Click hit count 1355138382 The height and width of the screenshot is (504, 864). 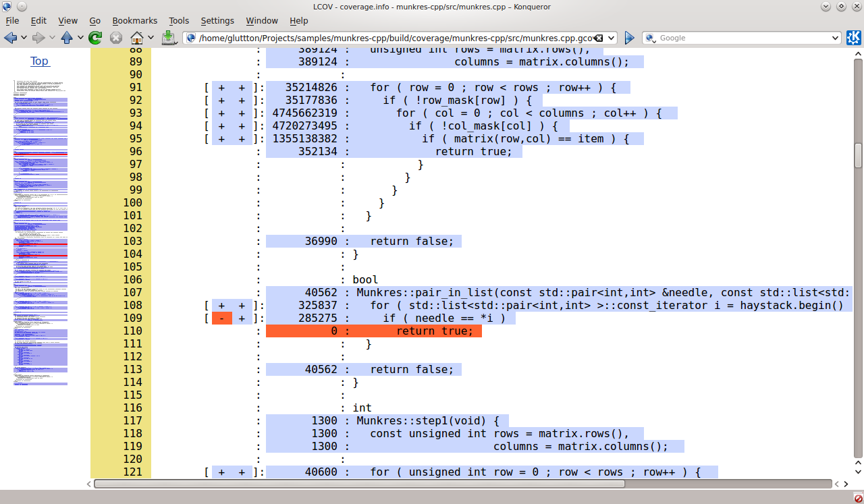(x=304, y=138)
